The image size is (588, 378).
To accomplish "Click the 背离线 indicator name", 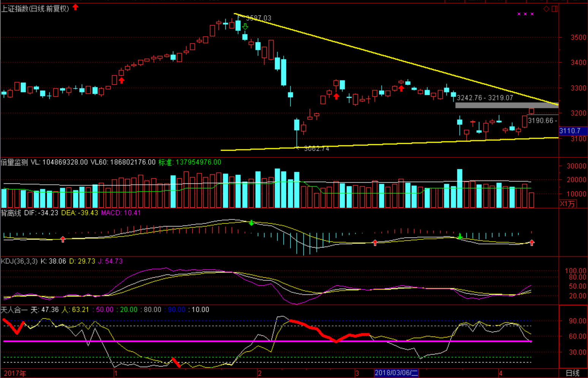I will [11, 213].
